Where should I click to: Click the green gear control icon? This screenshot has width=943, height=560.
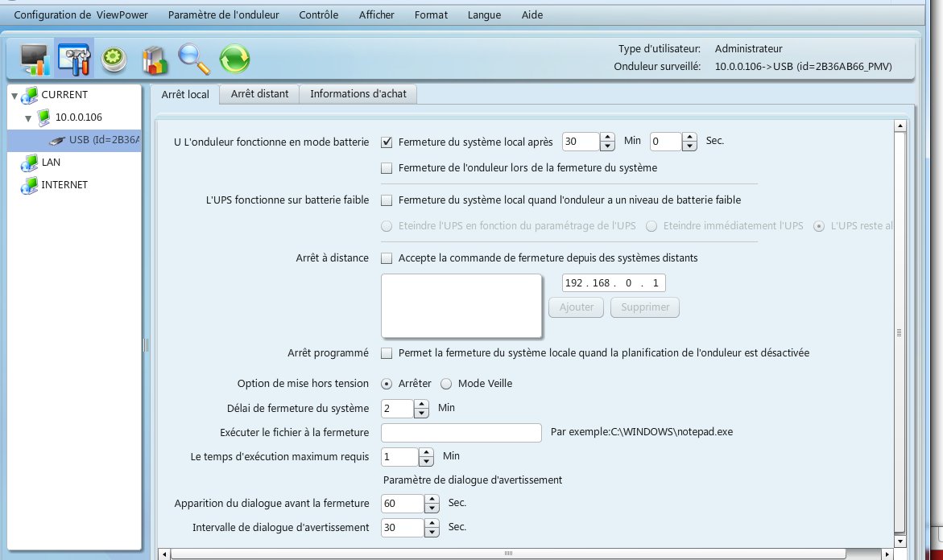pos(114,59)
